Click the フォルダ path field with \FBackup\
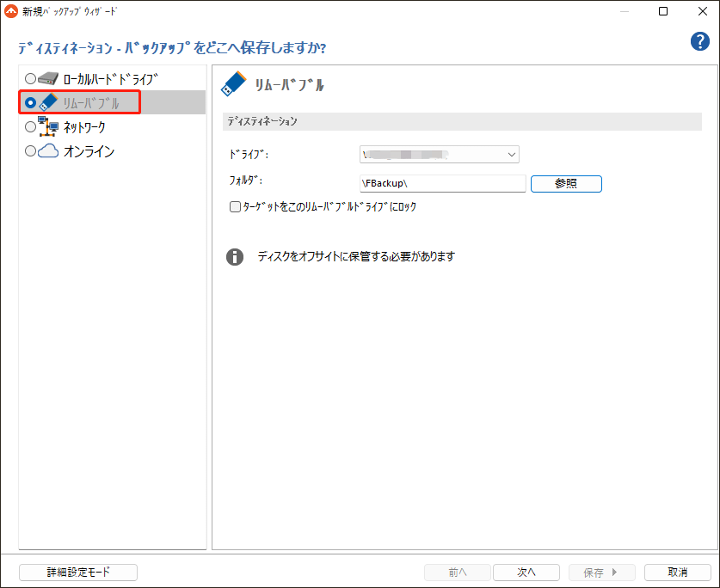Screen dimensions: 720x588 click(x=443, y=184)
